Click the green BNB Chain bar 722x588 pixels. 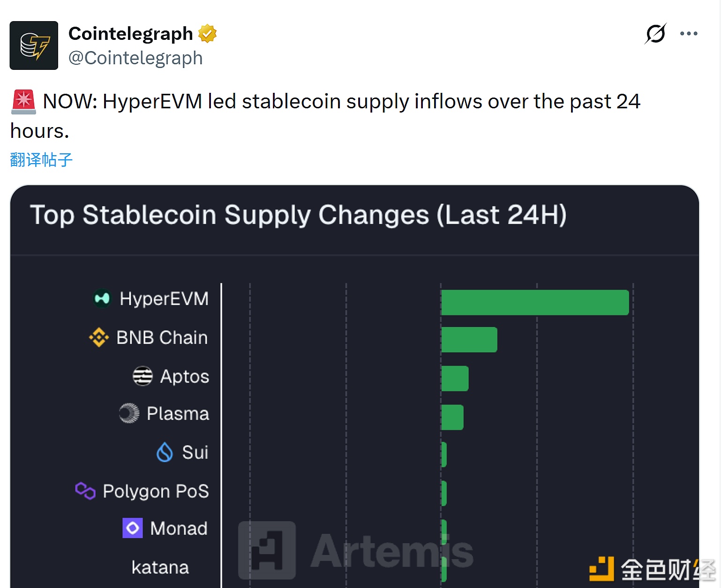(469, 339)
